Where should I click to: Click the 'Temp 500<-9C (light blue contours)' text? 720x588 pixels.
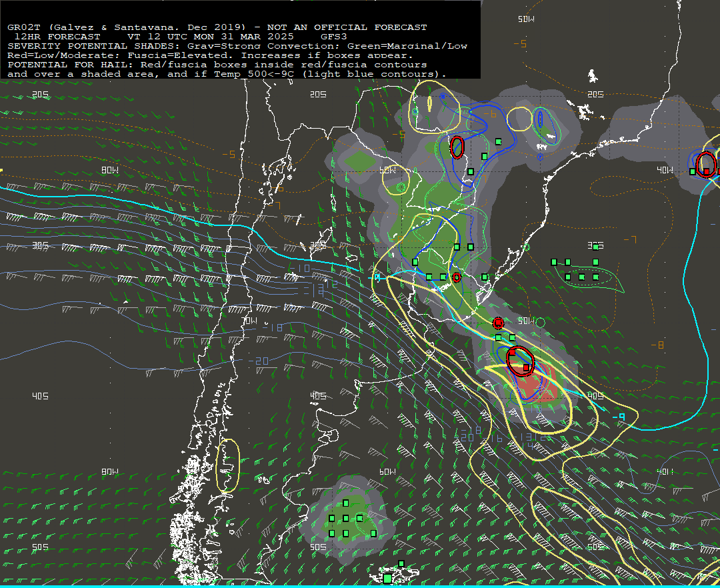tap(330, 74)
